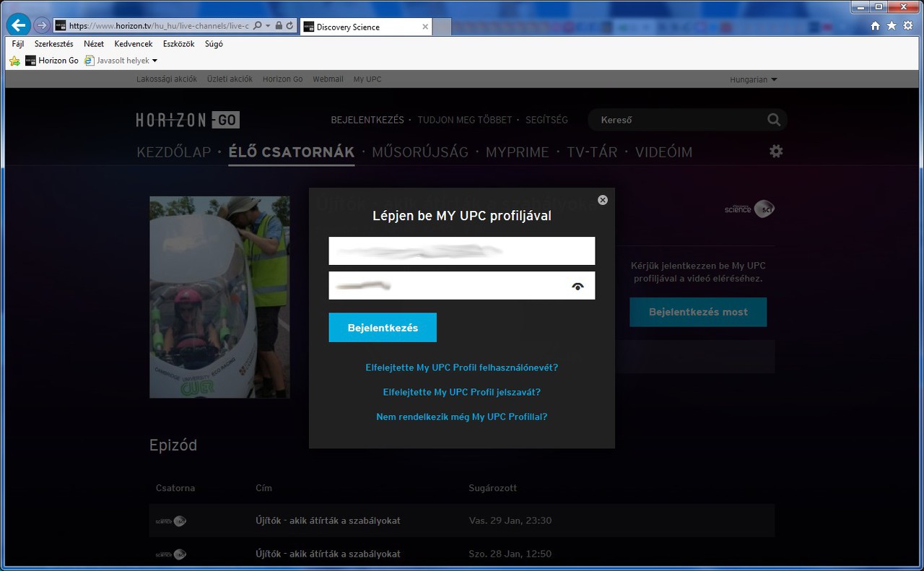Click the username field in the login dialog
The image size is (924, 571).
[462, 251]
